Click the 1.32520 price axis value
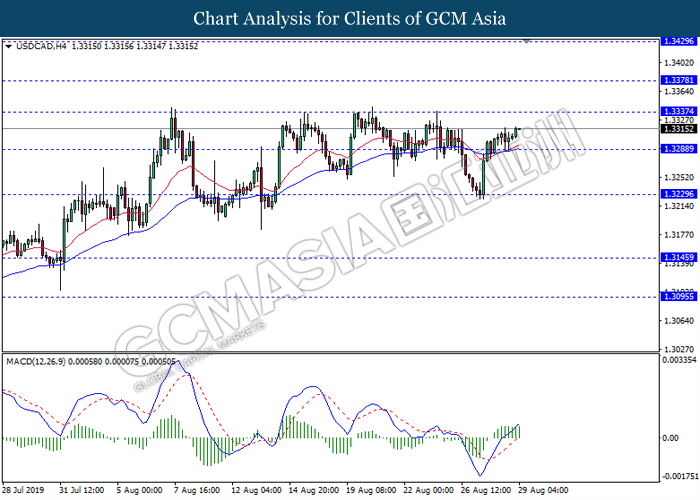The height and width of the screenshot is (500, 700). click(679, 178)
